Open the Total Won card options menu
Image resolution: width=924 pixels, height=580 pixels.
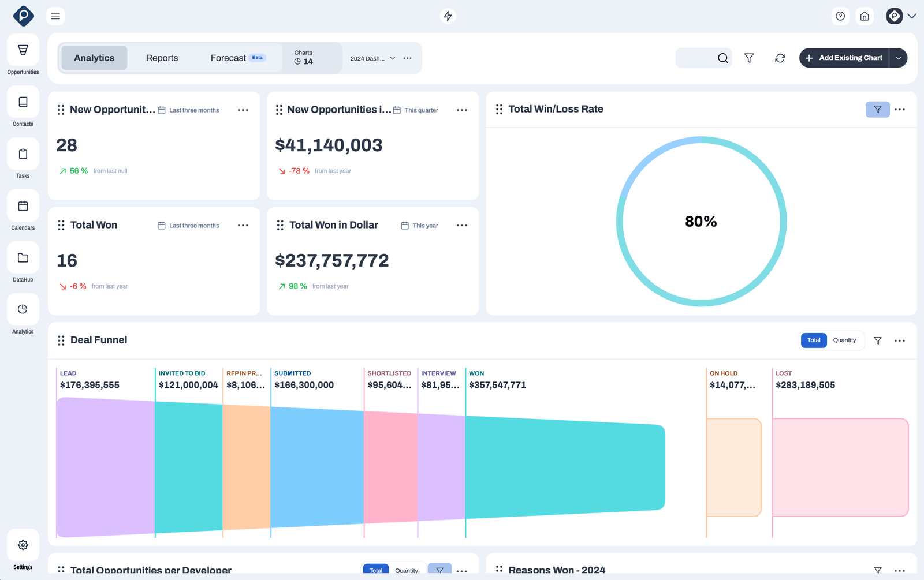tap(243, 225)
